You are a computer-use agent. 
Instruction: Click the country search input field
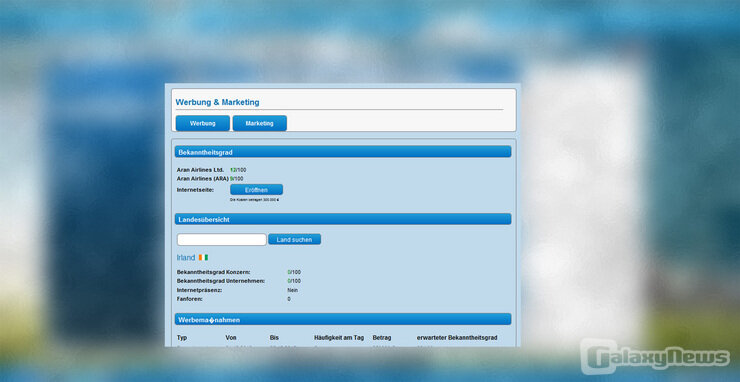point(221,239)
